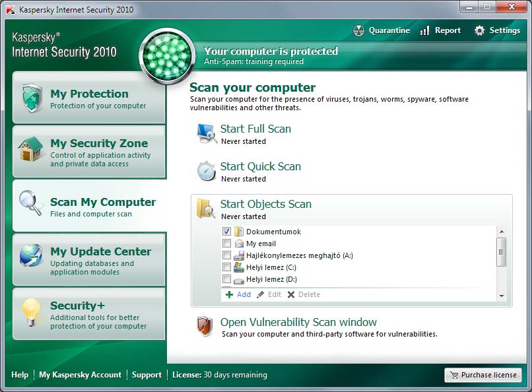Click the Helyi lemez (C:) drive icon
532x392 pixels.
click(x=239, y=267)
